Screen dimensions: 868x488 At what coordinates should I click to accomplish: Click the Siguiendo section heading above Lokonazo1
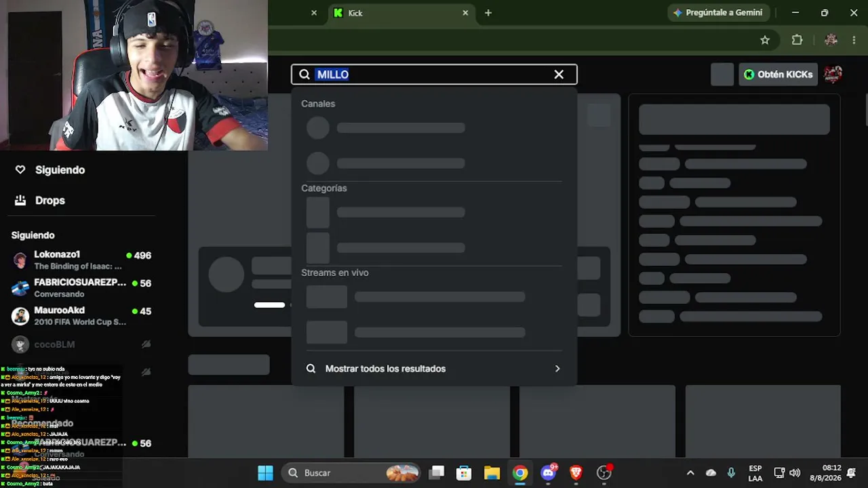click(33, 235)
